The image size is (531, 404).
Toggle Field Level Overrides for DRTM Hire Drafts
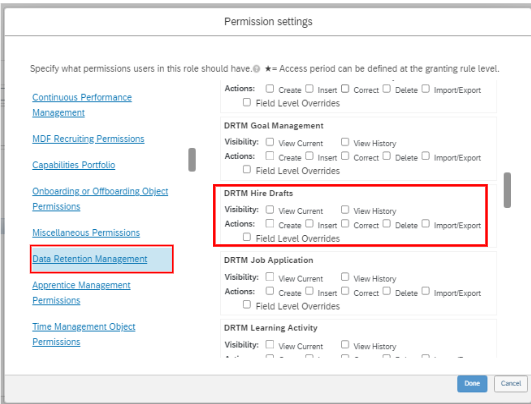coord(247,237)
